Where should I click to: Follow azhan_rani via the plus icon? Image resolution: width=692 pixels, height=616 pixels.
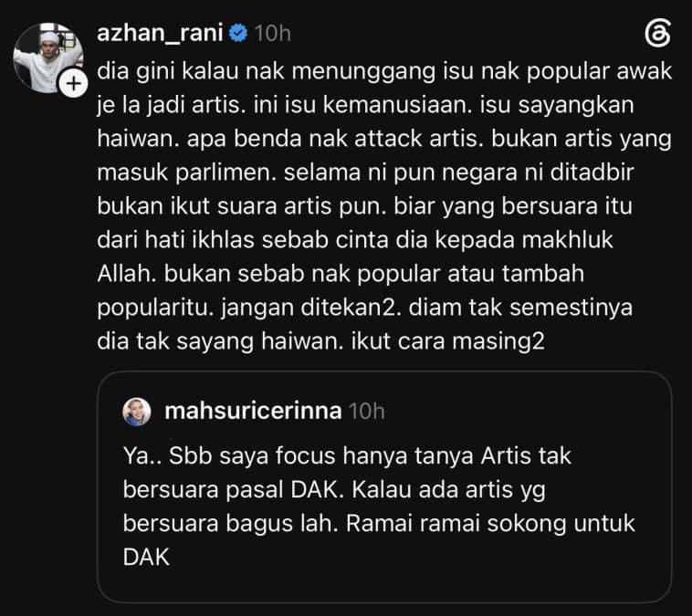pos(73,83)
